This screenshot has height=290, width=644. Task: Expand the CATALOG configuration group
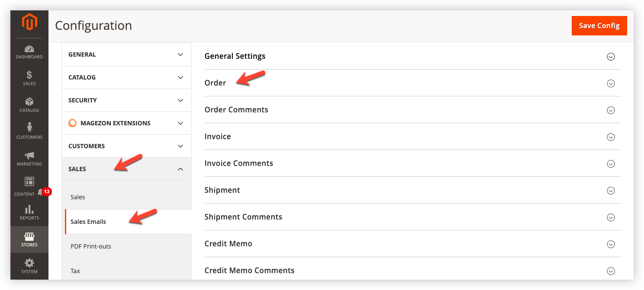click(181, 77)
